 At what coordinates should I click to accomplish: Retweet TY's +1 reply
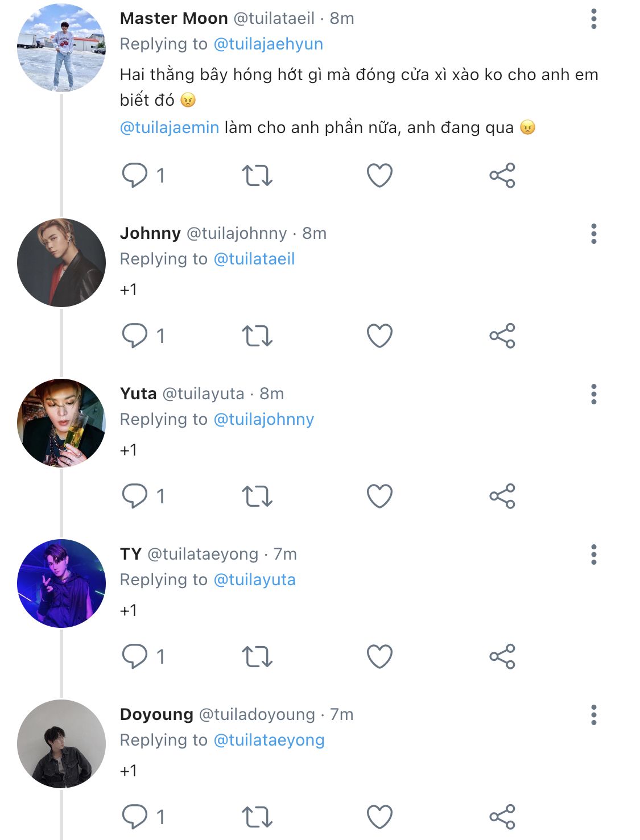pyautogui.click(x=257, y=656)
